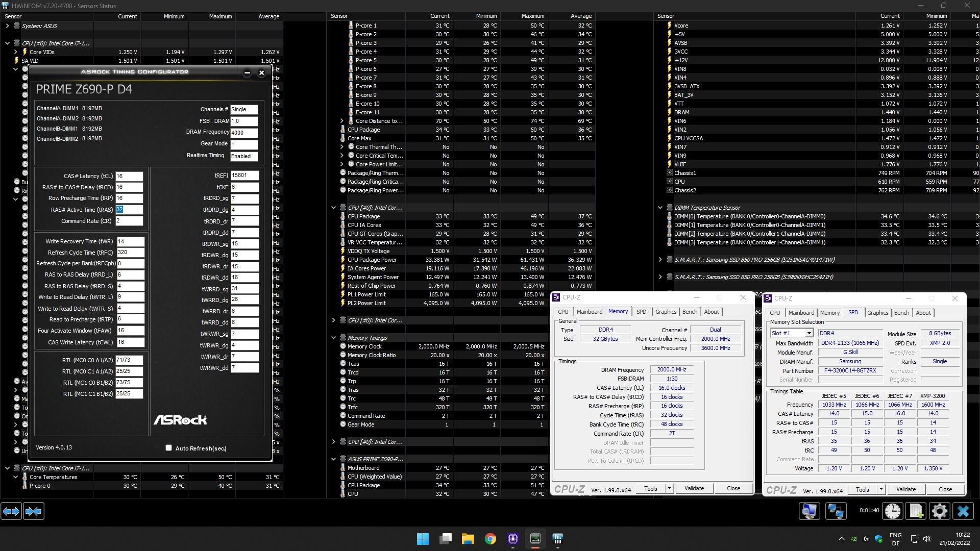This screenshot has width=980, height=551.
Task: Click the tREFI value field
Action: coord(244,175)
